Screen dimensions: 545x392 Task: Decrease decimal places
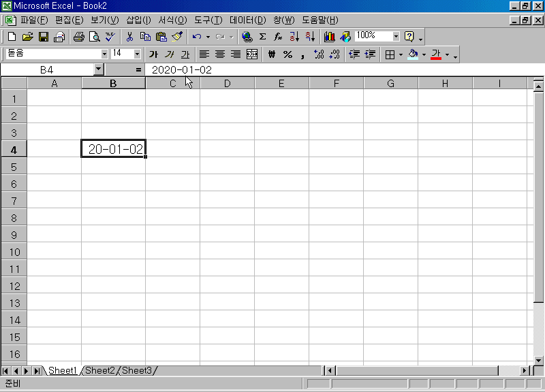pyautogui.click(x=334, y=54)
